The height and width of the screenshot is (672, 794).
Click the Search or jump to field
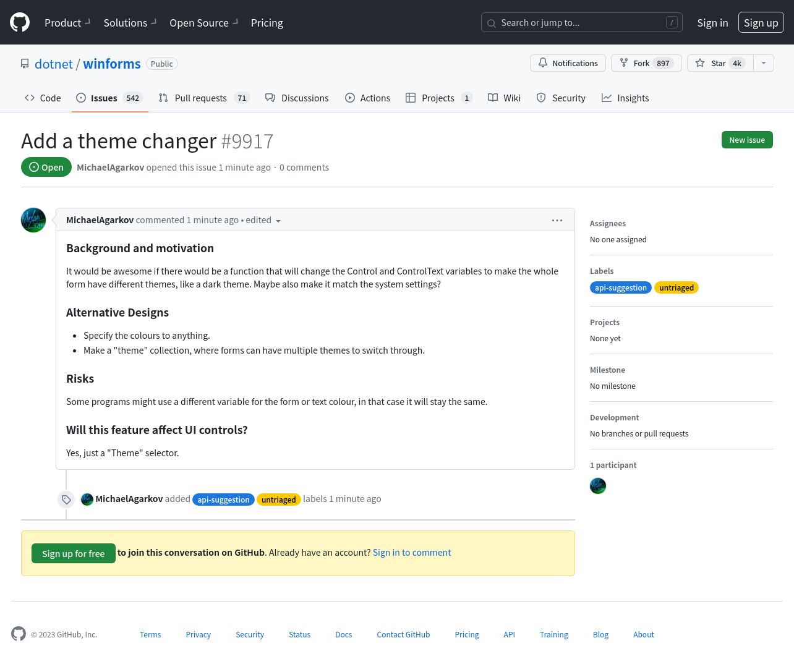[582, 22]
